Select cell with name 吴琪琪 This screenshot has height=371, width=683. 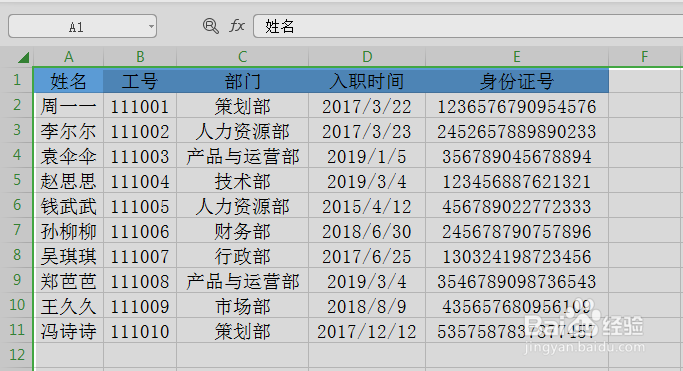(68, 256)
